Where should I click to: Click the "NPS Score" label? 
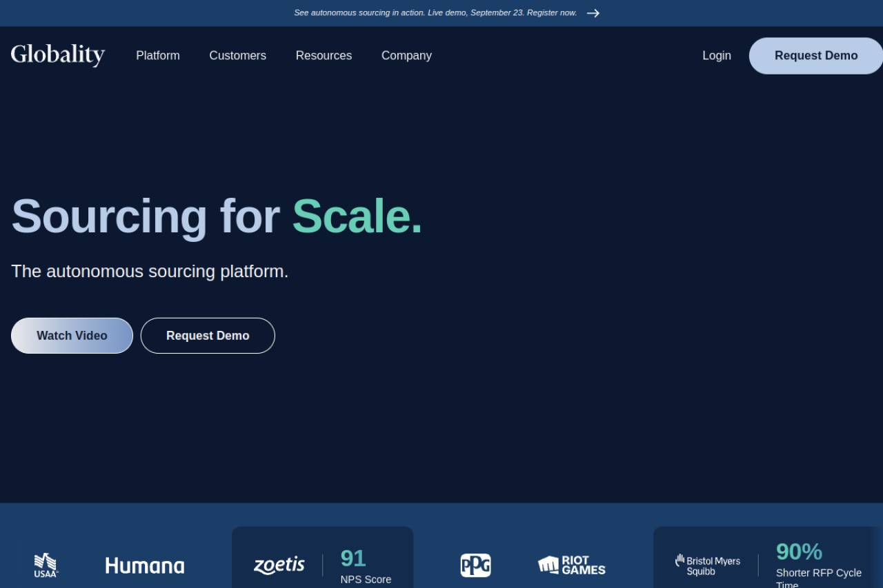click(366, 580)
